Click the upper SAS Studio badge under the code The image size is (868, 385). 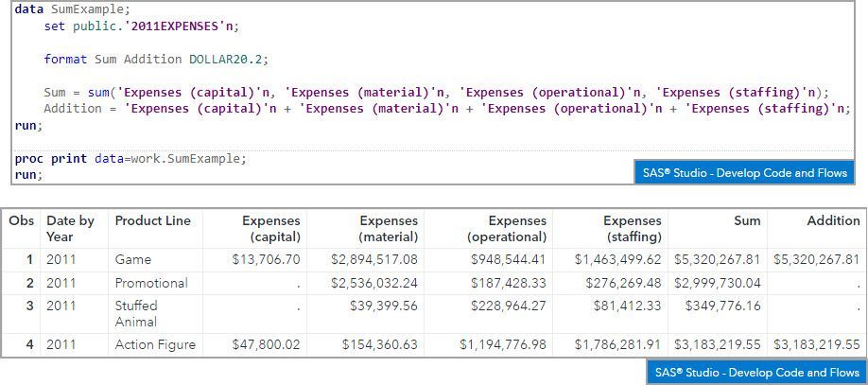pos(745,173)
